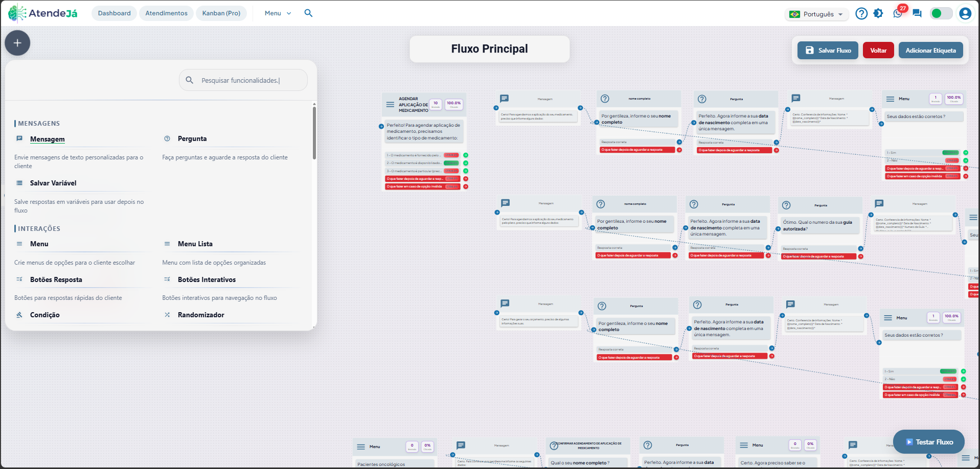Expand the Menu dropdown in the navbar

coord(278,13)
